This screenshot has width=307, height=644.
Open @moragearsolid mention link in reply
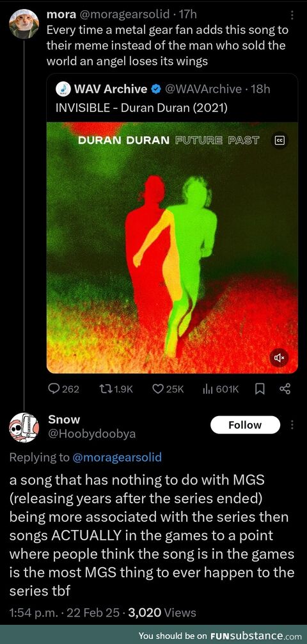click(117, 457)
